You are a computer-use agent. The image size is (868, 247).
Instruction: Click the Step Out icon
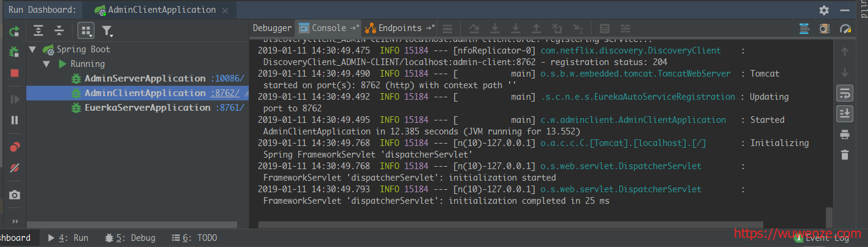click(536, 28)
